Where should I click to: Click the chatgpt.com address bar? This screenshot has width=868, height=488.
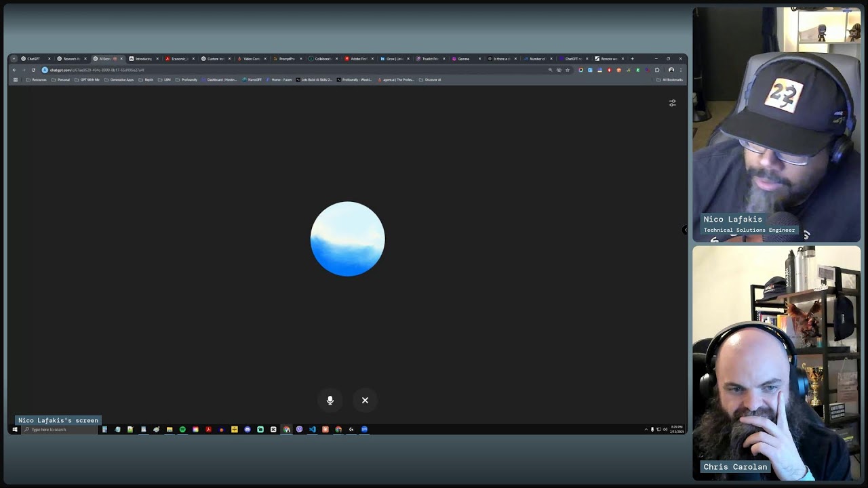pyautogui.click(x=292, y=70)
